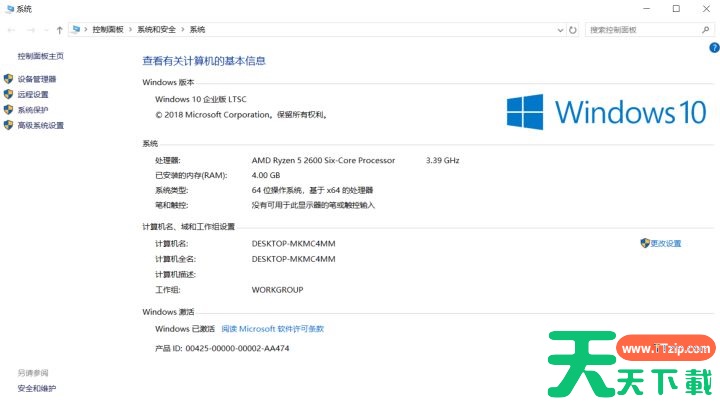Viewport: 720px width, 404px height.
Task: Open the address bar history dropdown
Action: (560, 30)
